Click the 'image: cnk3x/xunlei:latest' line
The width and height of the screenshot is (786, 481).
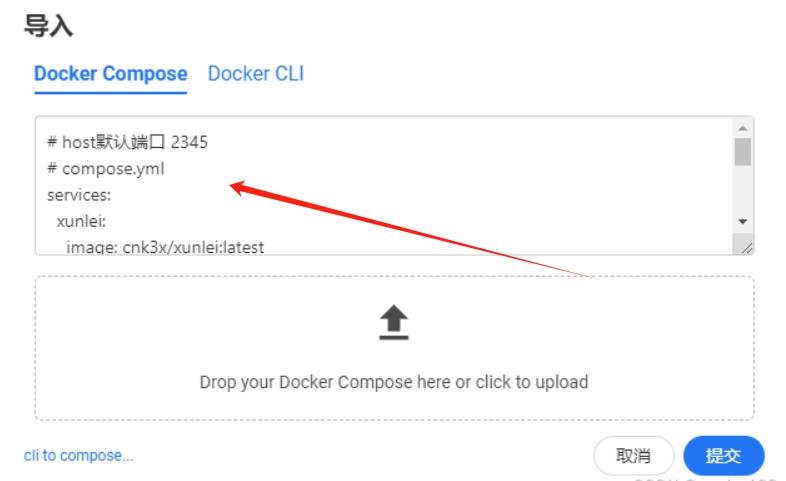point(165,246)
